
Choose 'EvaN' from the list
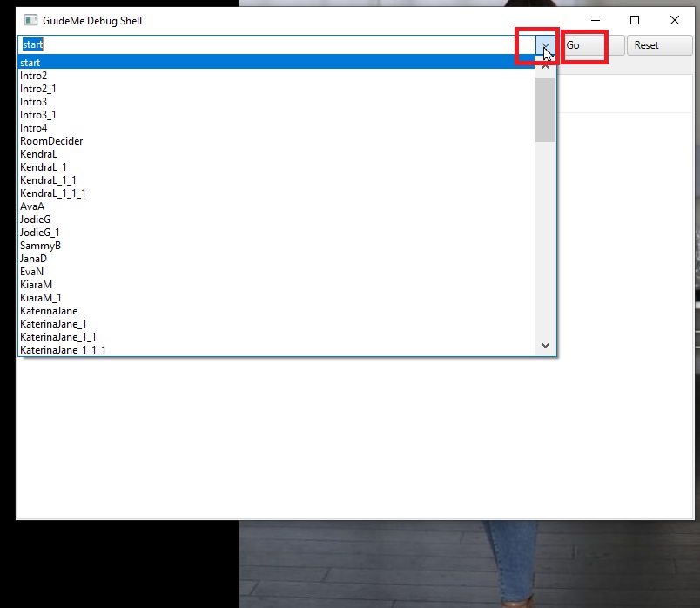pos(277,272)
